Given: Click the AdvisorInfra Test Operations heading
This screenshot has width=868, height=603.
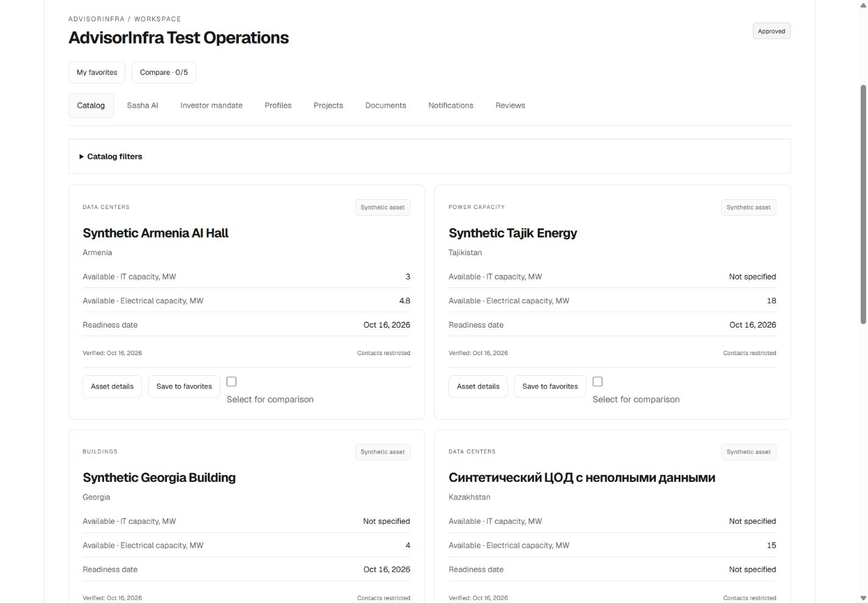Looking at the screenshot, I should (x=178, y=38).
